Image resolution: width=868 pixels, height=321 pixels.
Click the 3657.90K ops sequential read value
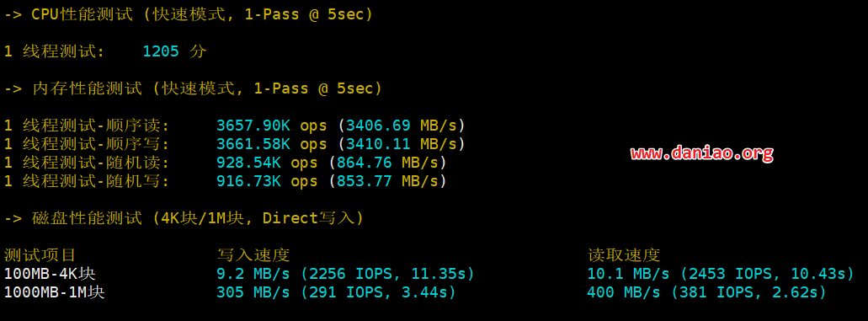pyautogui.click(x=271, y=126)
